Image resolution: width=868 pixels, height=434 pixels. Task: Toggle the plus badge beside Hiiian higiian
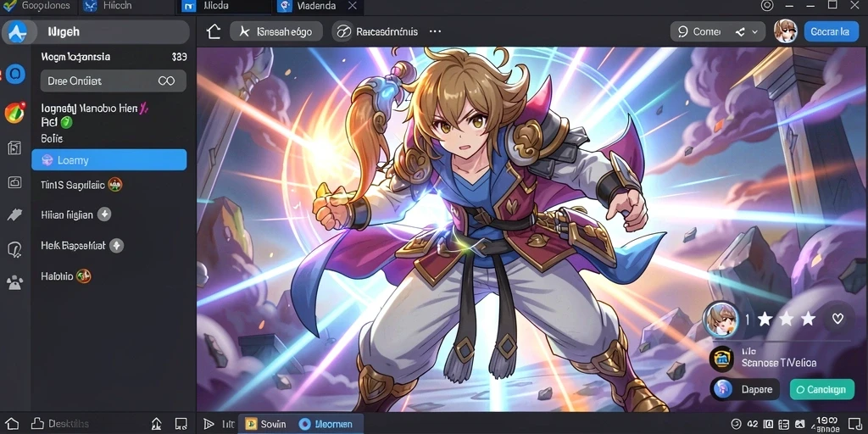click(x=104, y=214)
